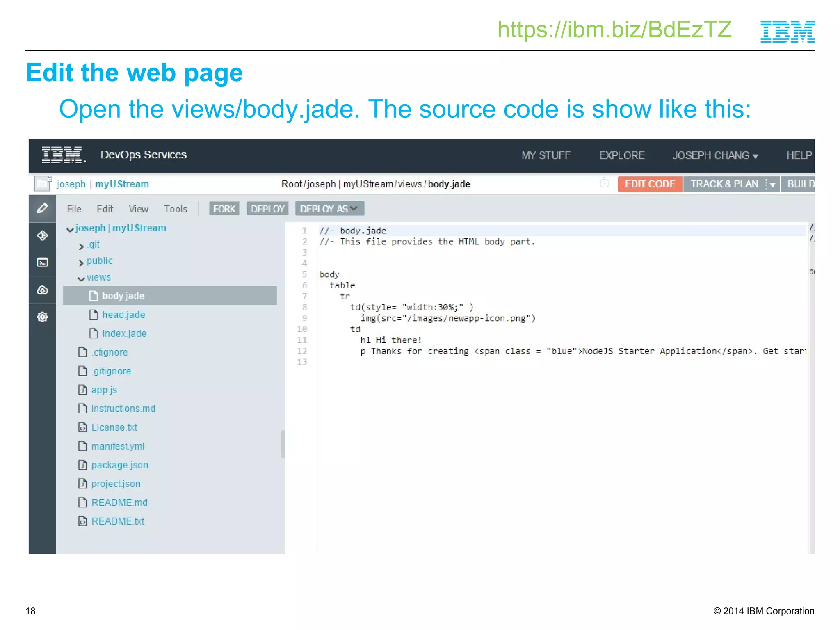
Task: Open the Tools menu
Action: tap(176, 209)
